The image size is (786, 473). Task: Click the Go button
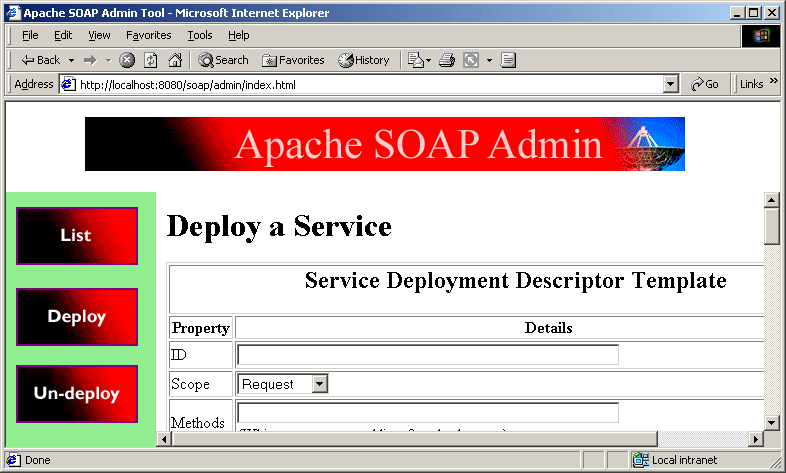point(704,84)
